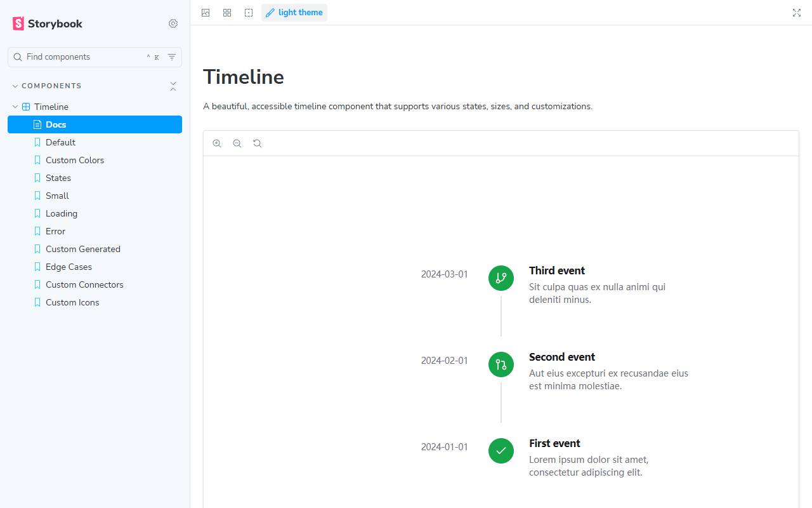Click the date 2024-03-01
This screenshot has width=812, height=508.
445,274
